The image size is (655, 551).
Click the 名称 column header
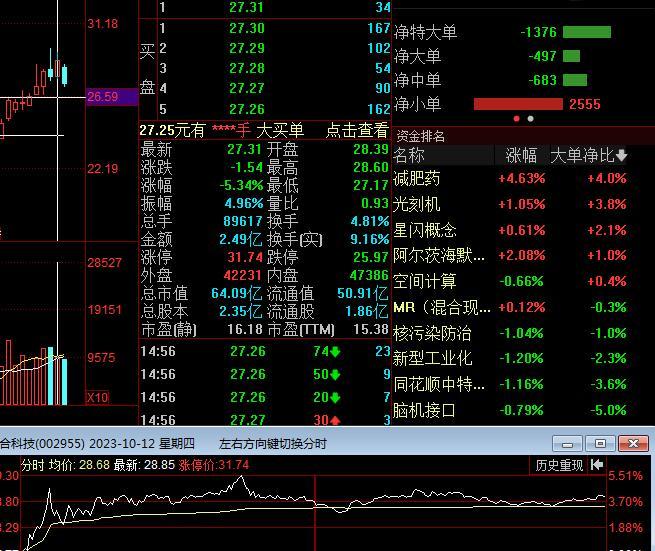[x=409, y=155]
